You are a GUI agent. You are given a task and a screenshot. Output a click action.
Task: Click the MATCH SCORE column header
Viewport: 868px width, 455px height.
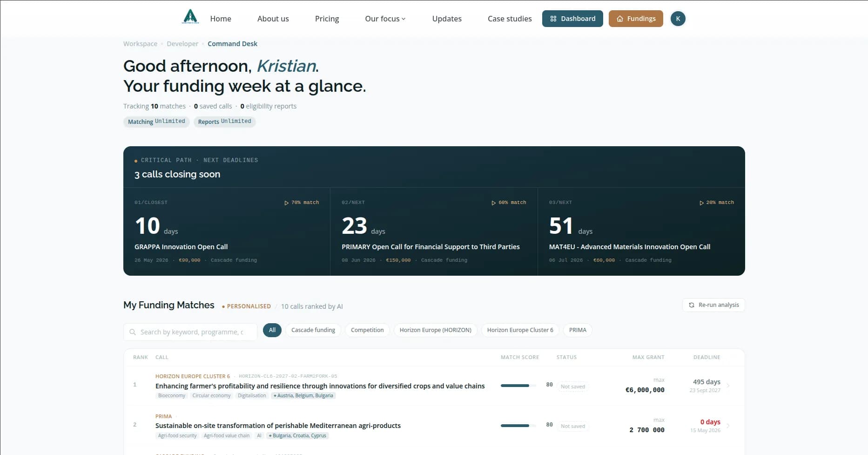point(520,357)
